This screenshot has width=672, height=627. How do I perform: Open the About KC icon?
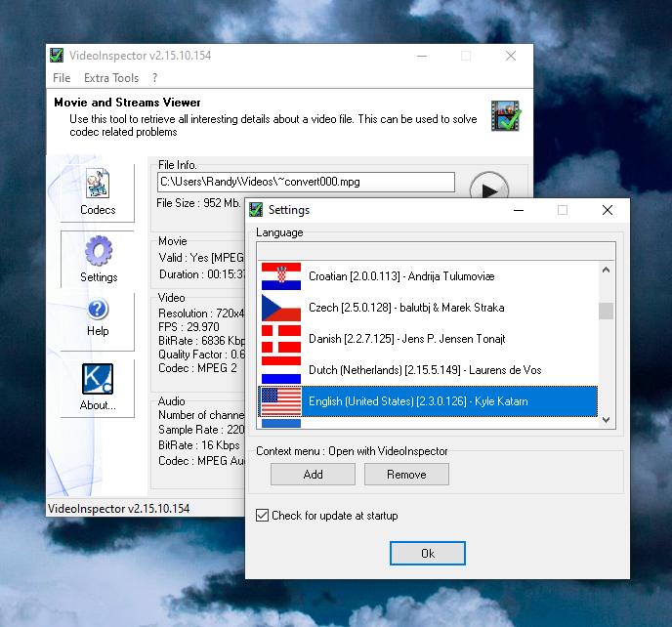tap(98, 379)
